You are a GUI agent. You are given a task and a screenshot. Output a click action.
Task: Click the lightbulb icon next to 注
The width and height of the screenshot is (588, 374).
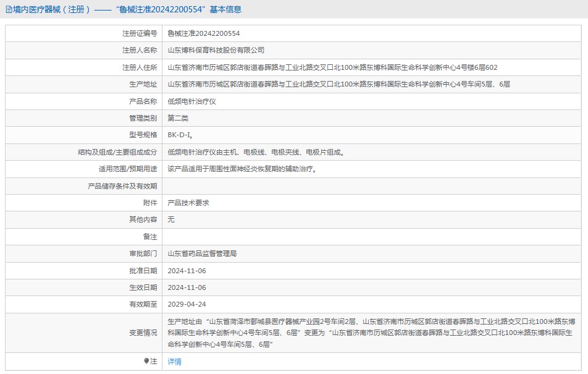click(146, 361)
